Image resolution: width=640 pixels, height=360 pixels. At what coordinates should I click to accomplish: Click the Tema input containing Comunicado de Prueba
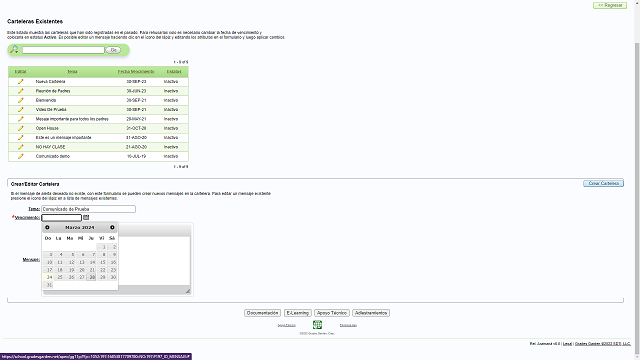[88, 209]
